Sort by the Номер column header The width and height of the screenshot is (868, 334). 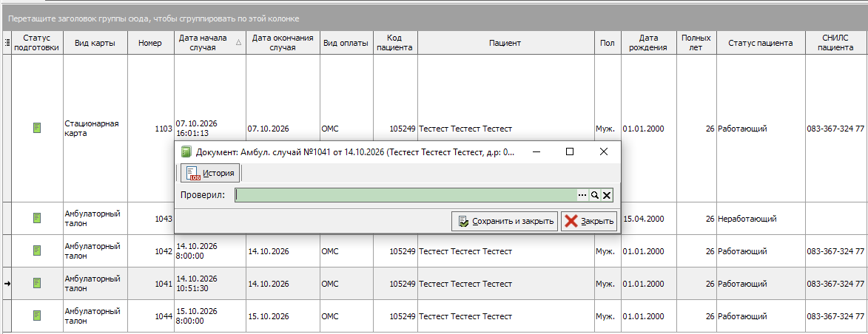150,43
